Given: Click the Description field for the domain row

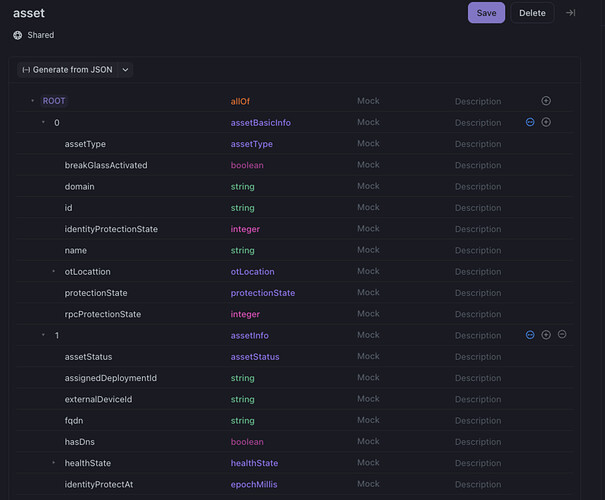Looking at the screenshot, I should [478, 186].
